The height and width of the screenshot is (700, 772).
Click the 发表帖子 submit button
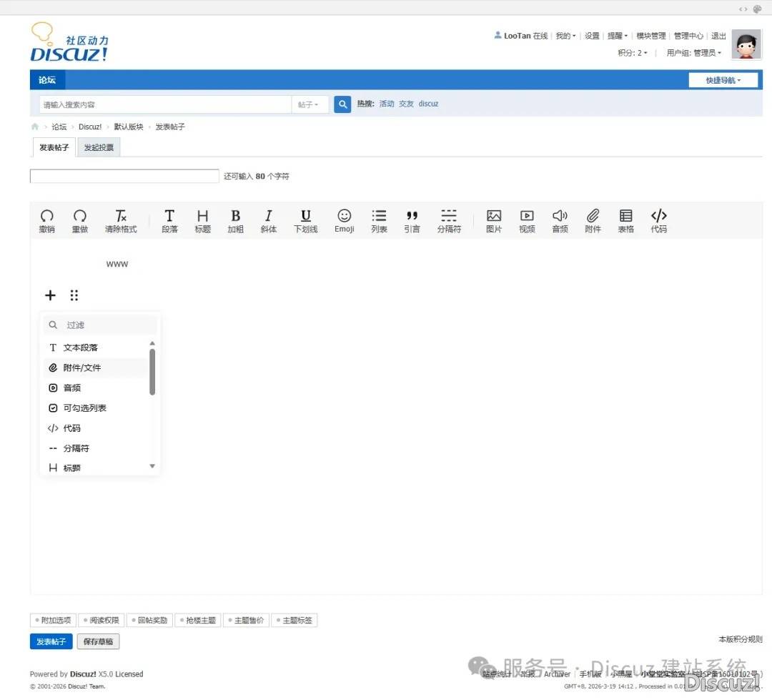[51, 641]
